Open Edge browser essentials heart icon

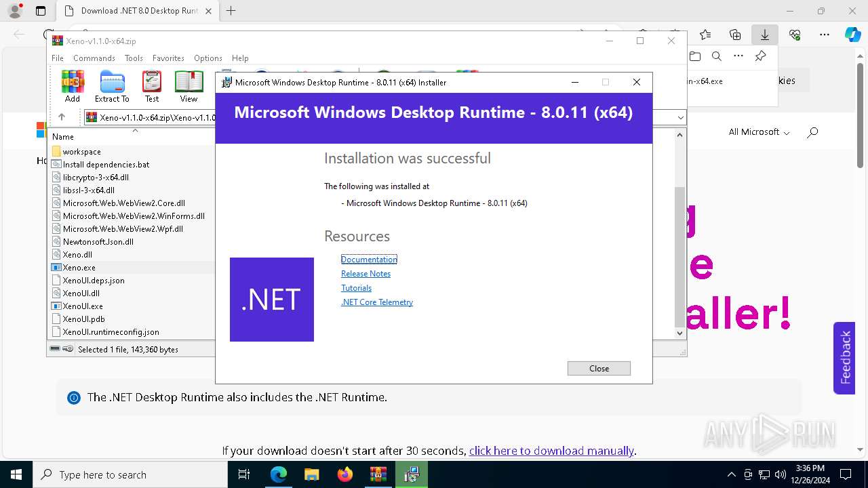coord(795,35)
